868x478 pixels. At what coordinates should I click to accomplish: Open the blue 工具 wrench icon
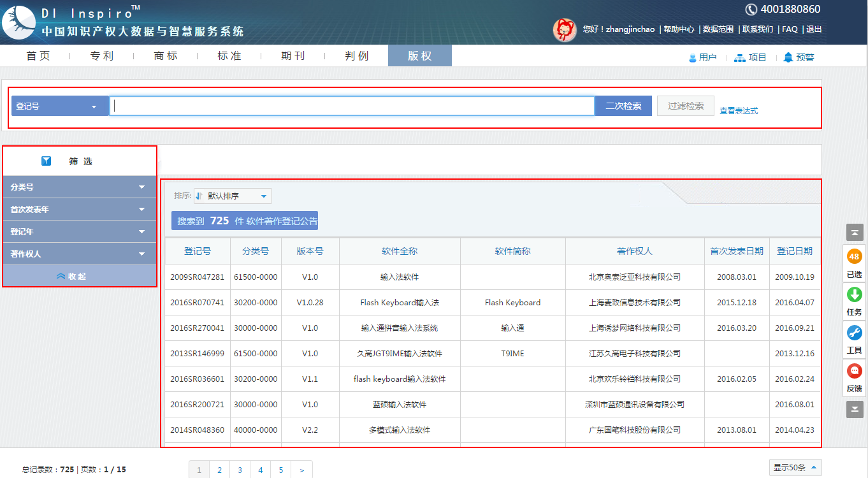(855, 333)
